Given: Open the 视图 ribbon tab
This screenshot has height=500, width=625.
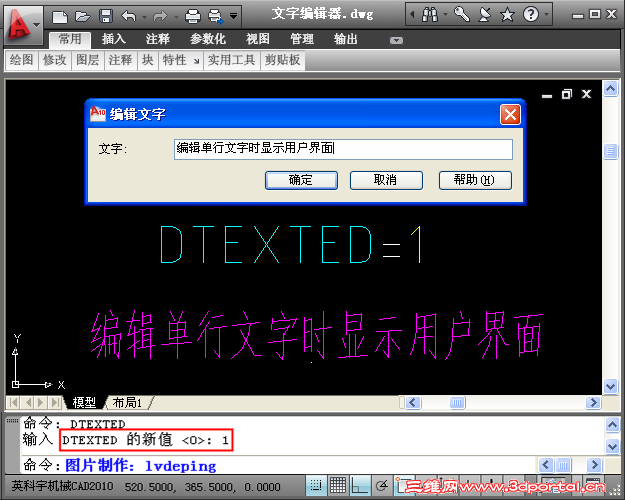Looking at the screenshot, I should point(258,39).
